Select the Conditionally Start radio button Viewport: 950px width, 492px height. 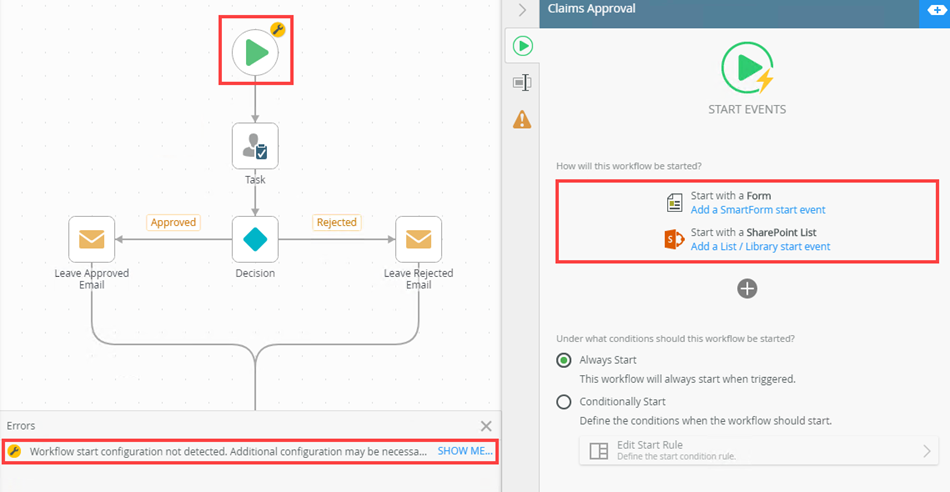(563, 402)
